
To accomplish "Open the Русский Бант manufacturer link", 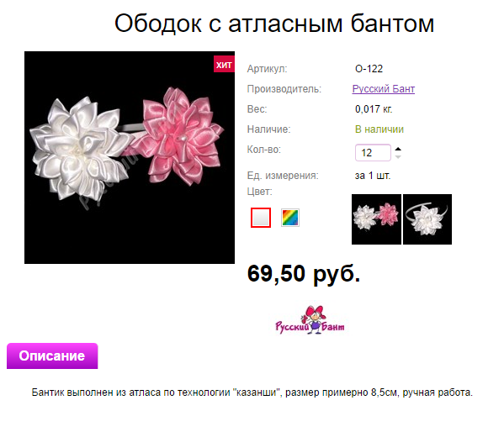I will click(x=384, y=88).
